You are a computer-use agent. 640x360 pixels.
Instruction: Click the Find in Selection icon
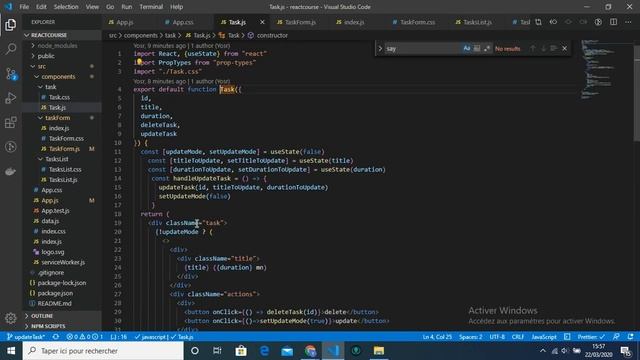pos(553,49)
